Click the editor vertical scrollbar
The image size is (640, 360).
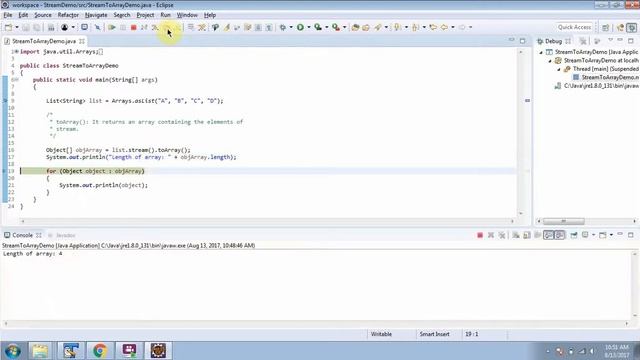[x=521, y=133]
